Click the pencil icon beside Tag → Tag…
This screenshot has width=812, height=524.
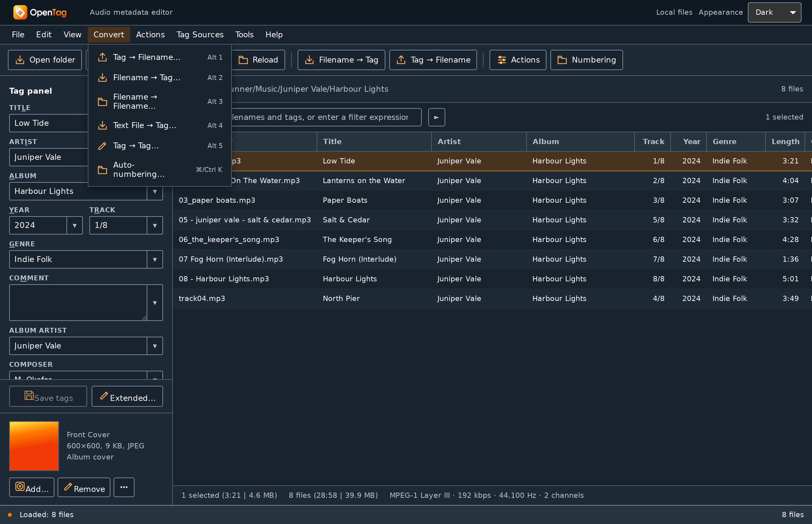(102, 146)
